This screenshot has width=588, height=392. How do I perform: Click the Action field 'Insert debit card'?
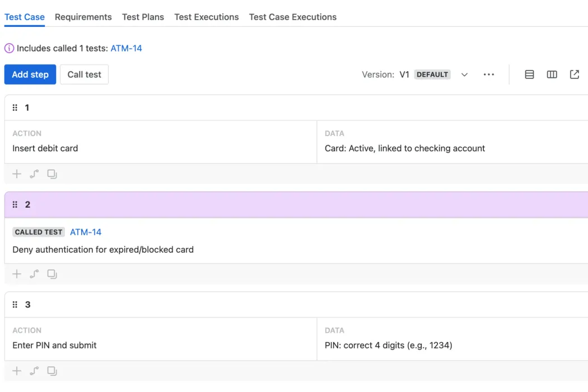(x=45, y=148)
